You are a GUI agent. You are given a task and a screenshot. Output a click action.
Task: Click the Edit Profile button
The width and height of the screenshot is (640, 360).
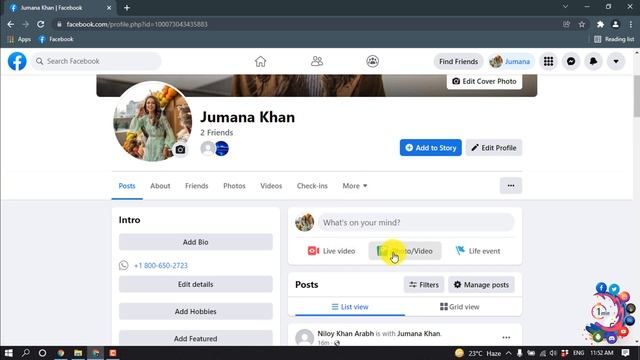[494, 148]
